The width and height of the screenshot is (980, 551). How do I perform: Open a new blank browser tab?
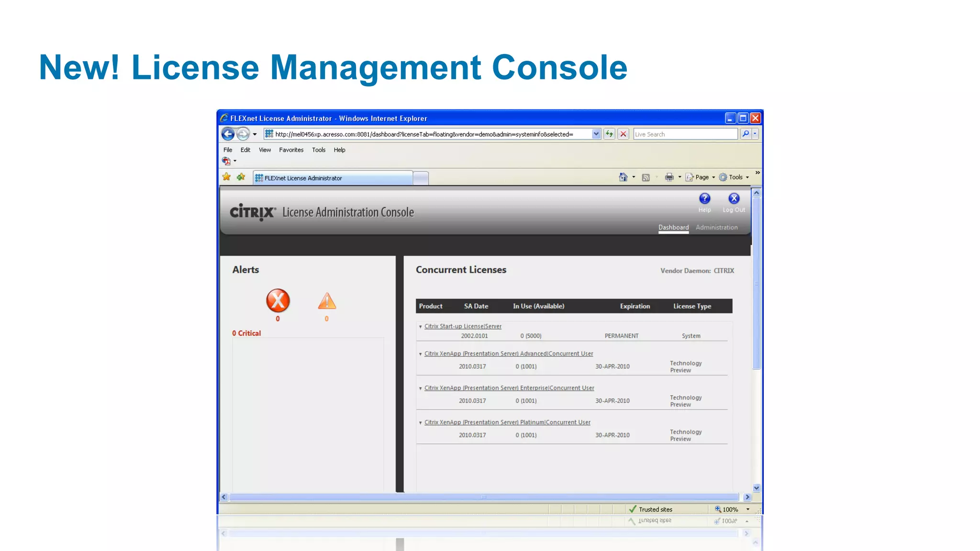(421, 178)
